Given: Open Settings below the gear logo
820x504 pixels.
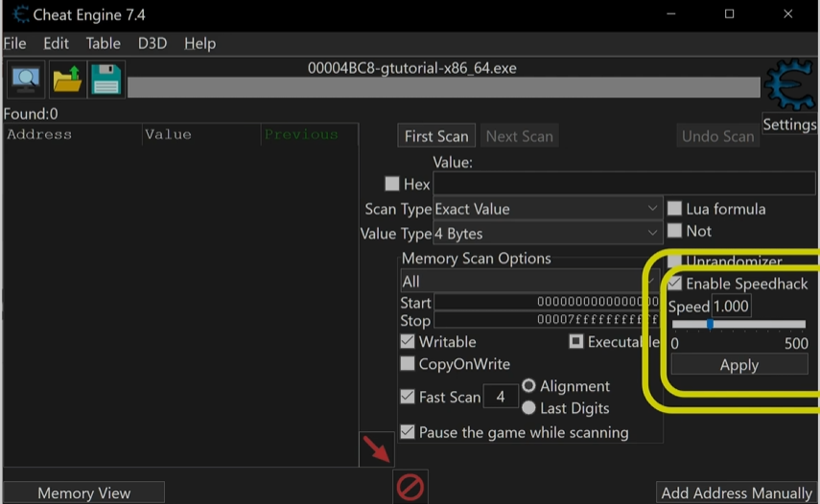Looking at the screenshot, I should pyautogui.click(x=789, y=125).
